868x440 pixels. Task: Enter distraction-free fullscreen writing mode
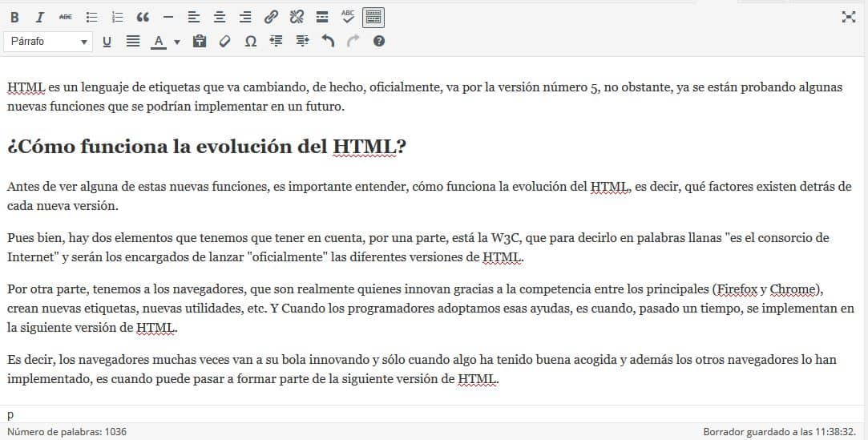coord(849,17)
